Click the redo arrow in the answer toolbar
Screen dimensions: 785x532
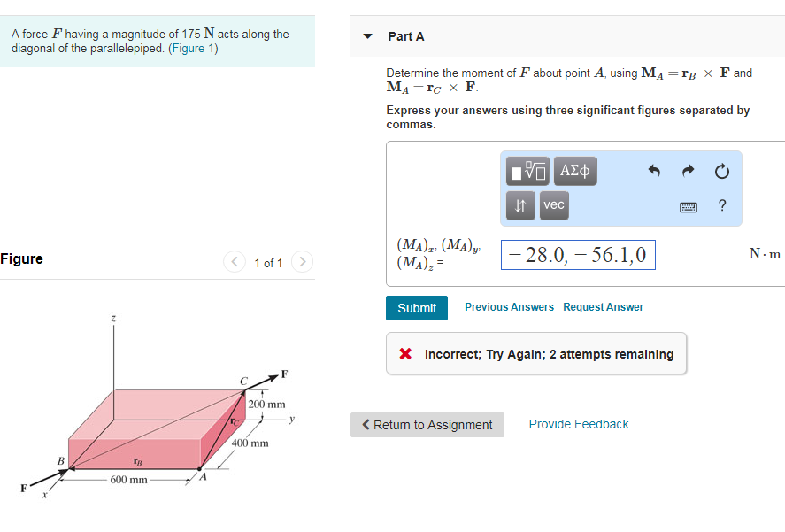(x=689, y=170)
